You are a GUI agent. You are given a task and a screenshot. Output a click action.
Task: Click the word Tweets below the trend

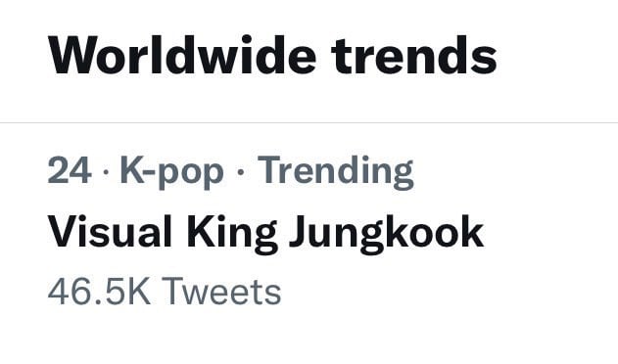coord(221,292)
